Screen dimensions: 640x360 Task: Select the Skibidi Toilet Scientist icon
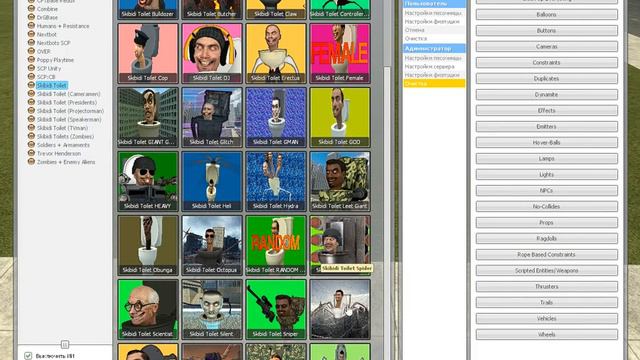tap(148, 309)
